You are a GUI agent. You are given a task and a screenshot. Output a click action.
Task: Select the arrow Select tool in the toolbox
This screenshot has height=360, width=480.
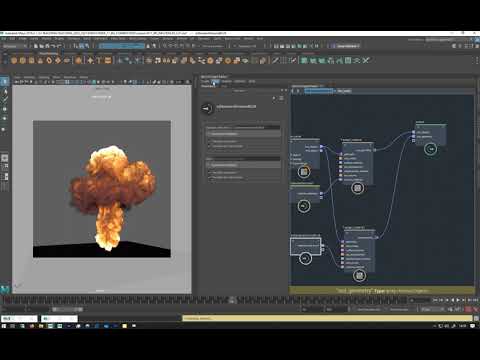[5, 81]
